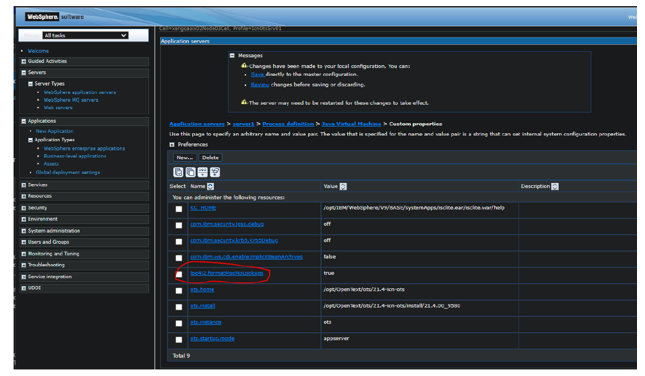Image resolution: width=645 pixels, height=376 pixels.
Task: Expand the Guided Activities section
Action: coord(24,61)
